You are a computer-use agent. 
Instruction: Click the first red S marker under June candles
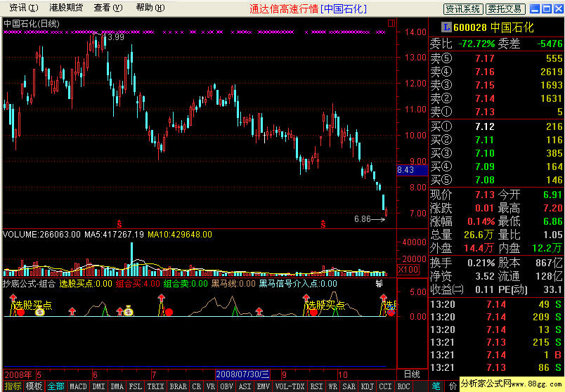(x=119, y=224)
